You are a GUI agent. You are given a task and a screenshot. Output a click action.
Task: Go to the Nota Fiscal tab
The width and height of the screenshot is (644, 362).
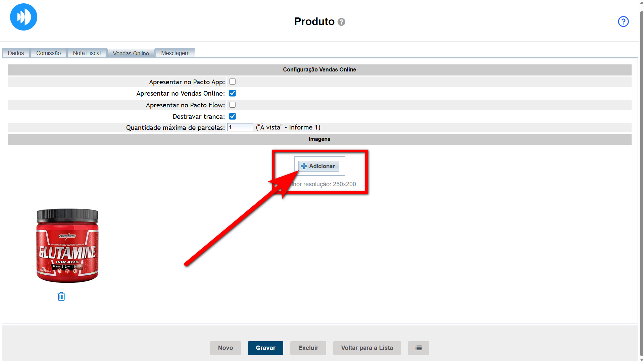[87, 53]
